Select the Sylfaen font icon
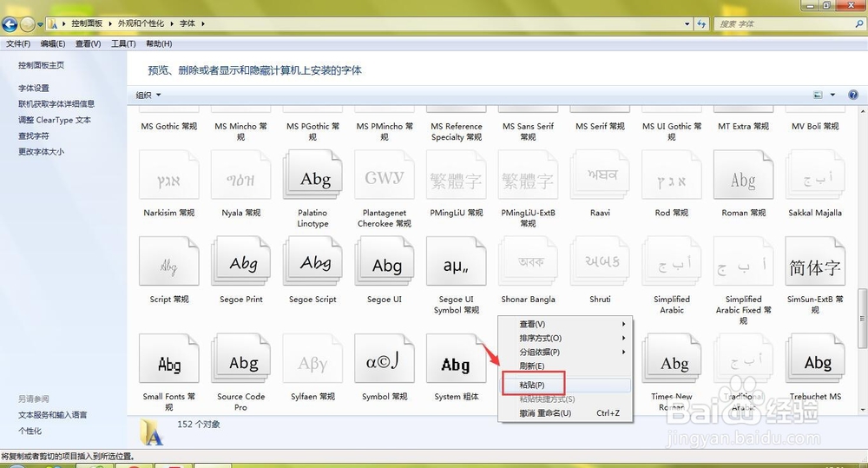868x468 pixels. (312, 359)
